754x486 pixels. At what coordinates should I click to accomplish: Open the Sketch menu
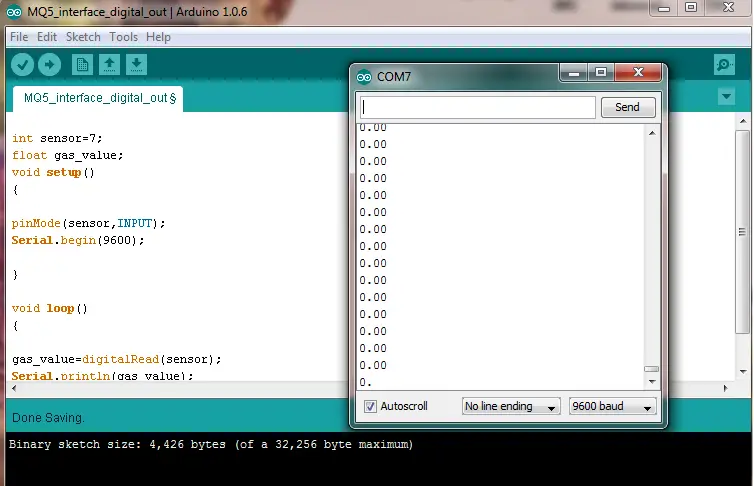click(83, 37)
